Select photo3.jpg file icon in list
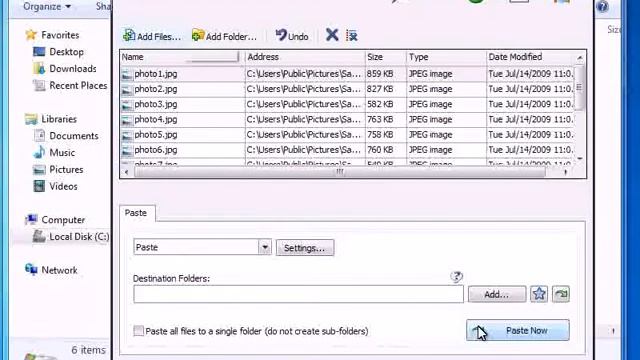The width and height of the screenshot is (640, 360). [x=127, y=104]
